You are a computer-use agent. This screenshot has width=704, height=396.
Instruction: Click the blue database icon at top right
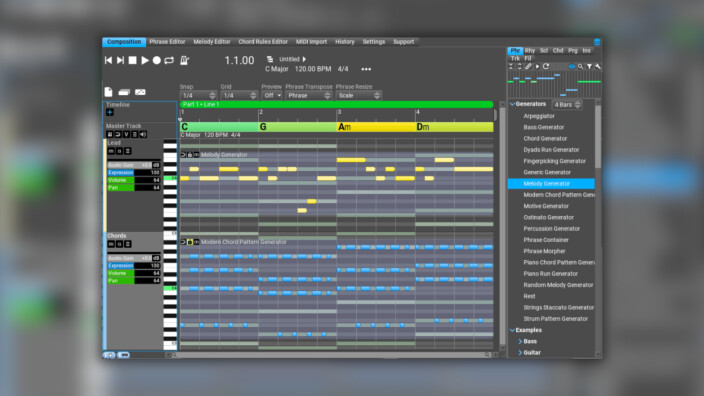(x=597, y=42)
